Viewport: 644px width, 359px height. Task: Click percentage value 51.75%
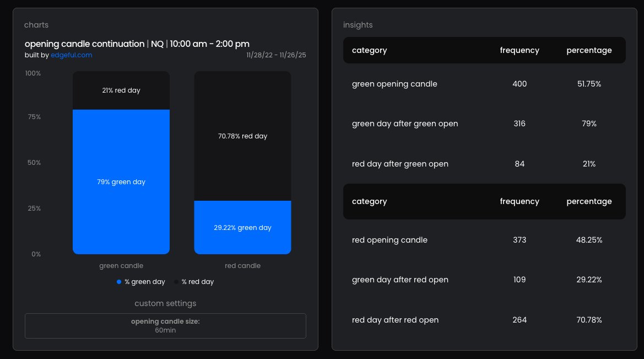tap(589, 84)
